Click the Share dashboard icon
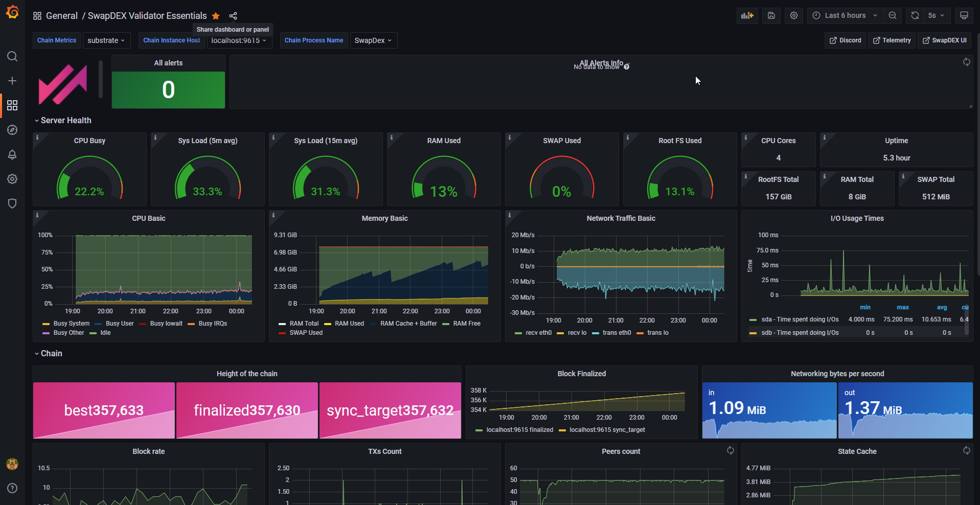 click(x=233, y=16)
